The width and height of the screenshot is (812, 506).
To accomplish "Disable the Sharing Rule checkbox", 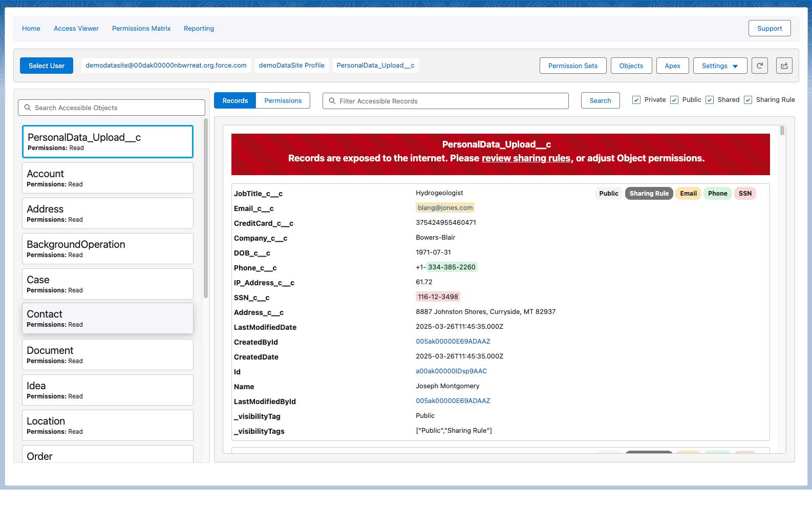I will (x=747, y=100).
